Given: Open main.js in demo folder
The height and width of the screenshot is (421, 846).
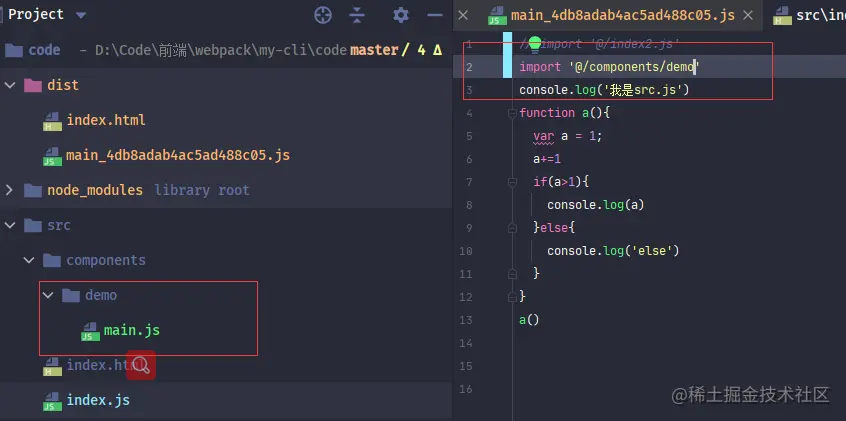Looking at the screenshot, I should pyautogui.click(x=132, y=330).
